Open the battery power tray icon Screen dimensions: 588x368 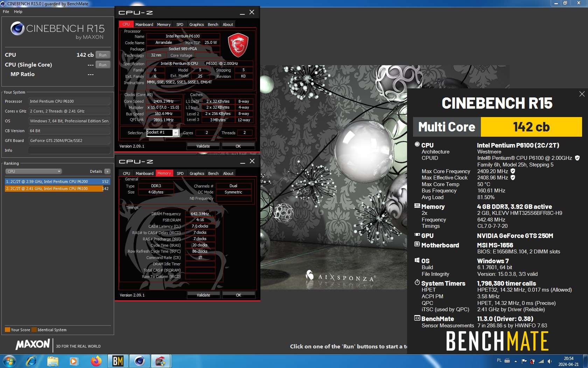pos(532,361)
